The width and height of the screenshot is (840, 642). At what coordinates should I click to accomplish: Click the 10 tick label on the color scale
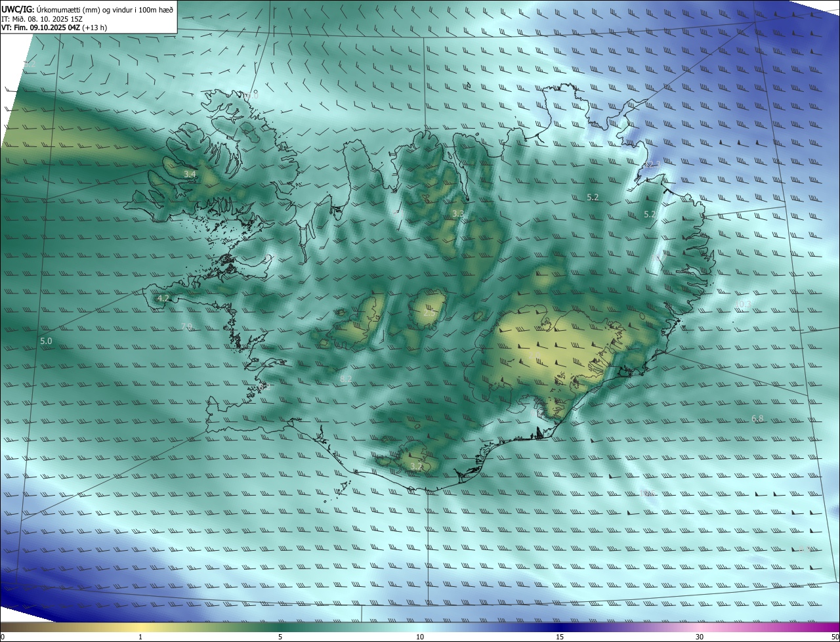[420, 637]
